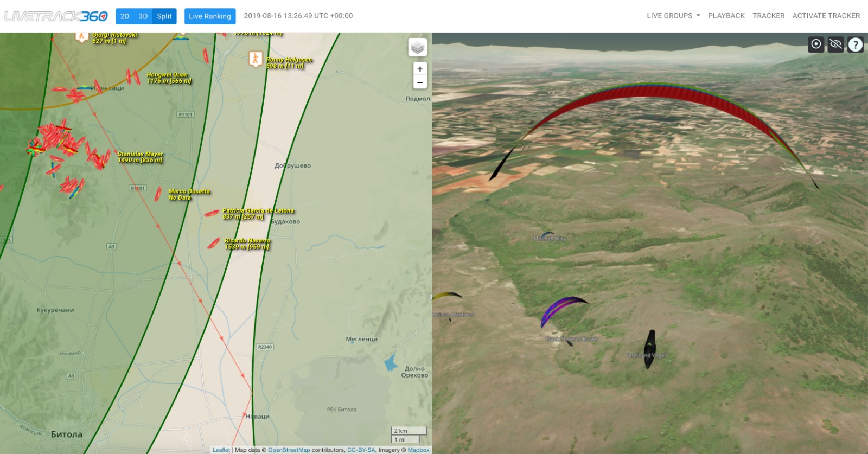868x454 pixels.
Task: Zoom in on the 2D map
Action: pyautogui.click(x=420, y=69)
